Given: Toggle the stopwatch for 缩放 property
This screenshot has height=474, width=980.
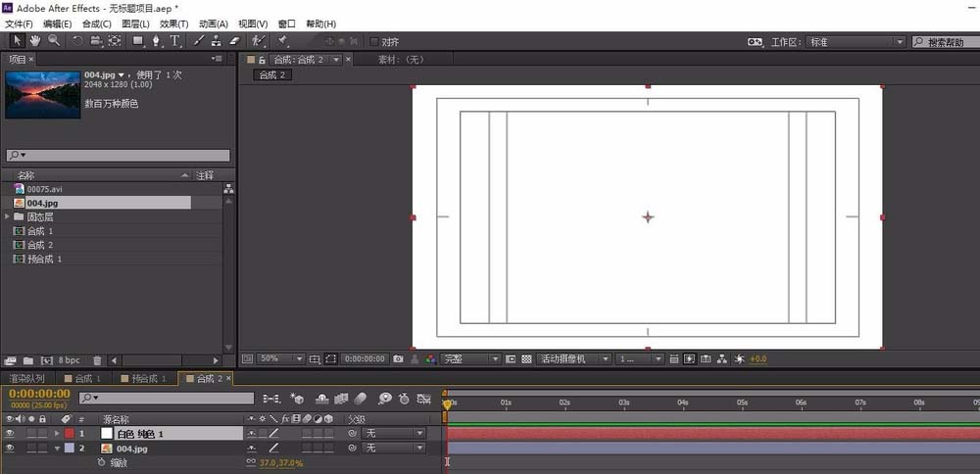Looking at the screenshot, I should point(101,463).
